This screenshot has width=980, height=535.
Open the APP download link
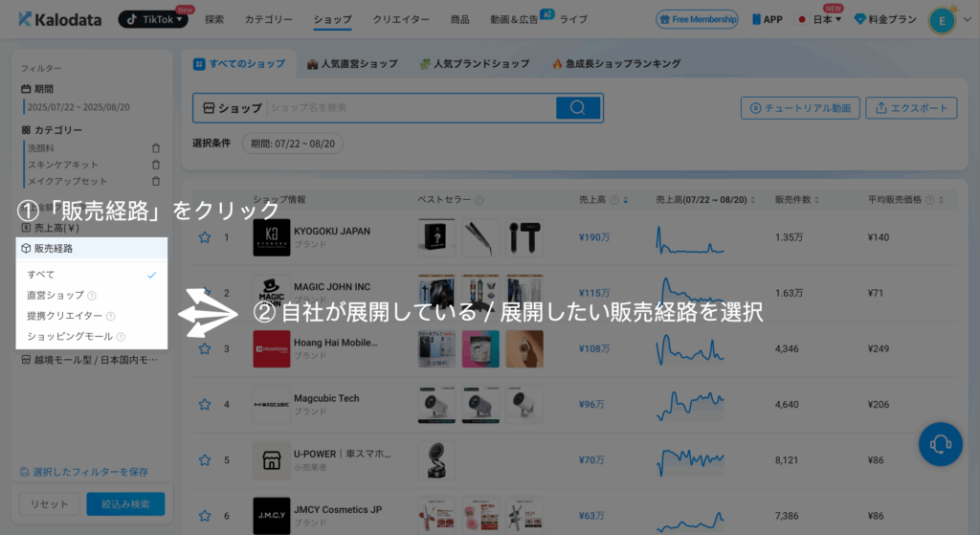pyautogui.click(x=767, y=19)
